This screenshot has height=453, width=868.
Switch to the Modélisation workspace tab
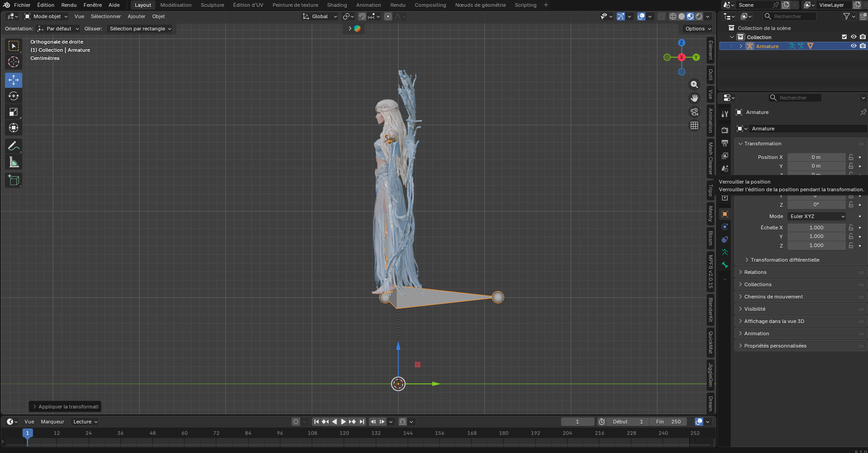coord(176,5)
